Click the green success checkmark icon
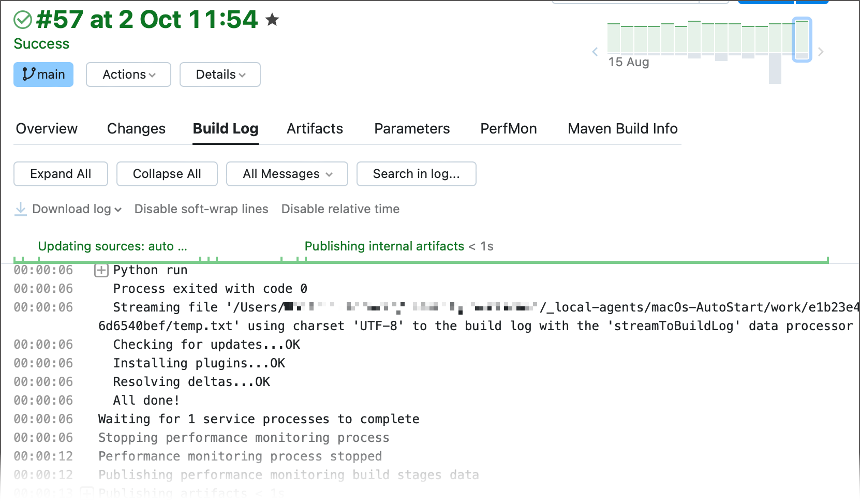 click(23, 20)
